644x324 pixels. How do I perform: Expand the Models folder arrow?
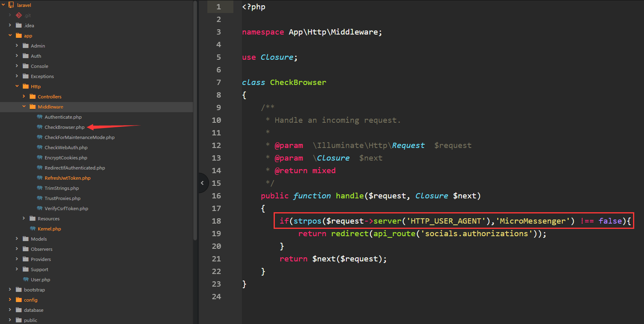[17, 239]
